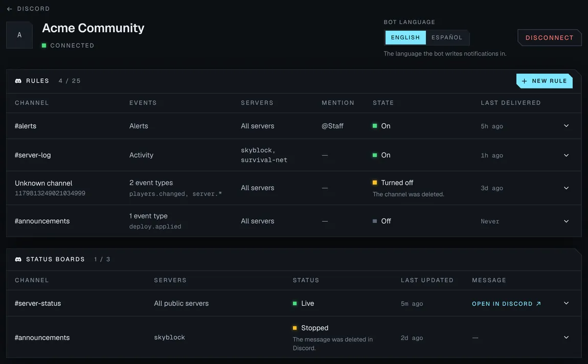Viewport: 588px width, 364px height.
Task: Select the #alerts channel cell
Action: tap(26, 126)
